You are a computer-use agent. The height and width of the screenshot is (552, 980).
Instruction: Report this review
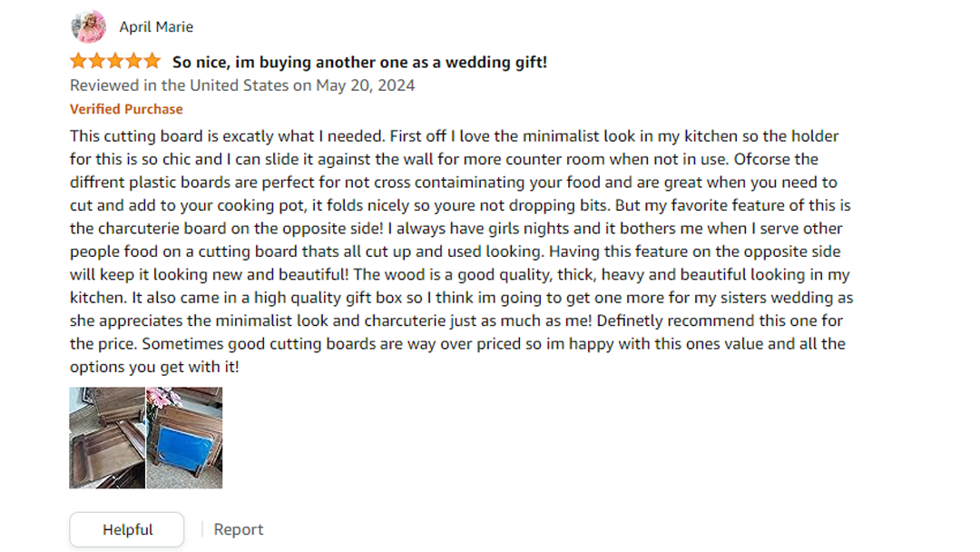tap(239, 529)
